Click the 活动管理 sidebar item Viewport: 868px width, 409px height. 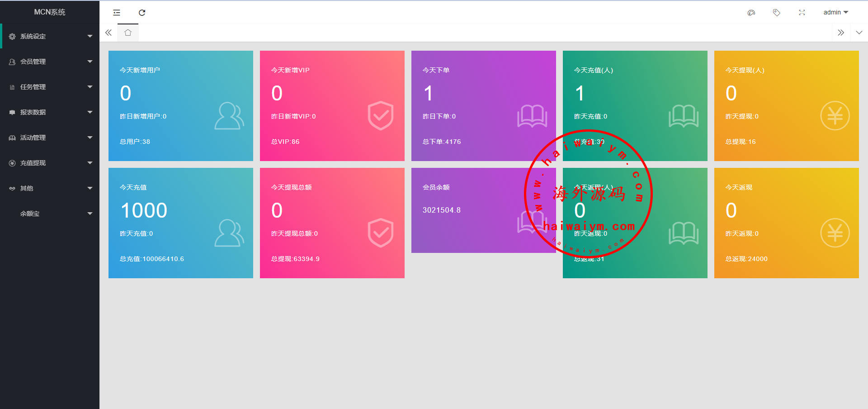[50, 138]
